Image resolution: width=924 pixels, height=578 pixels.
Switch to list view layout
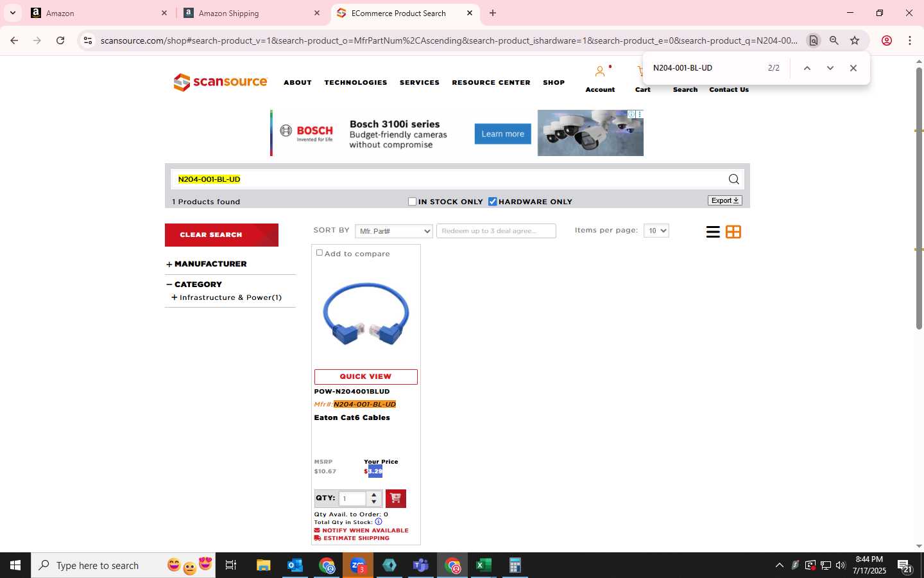click(712, 232)
